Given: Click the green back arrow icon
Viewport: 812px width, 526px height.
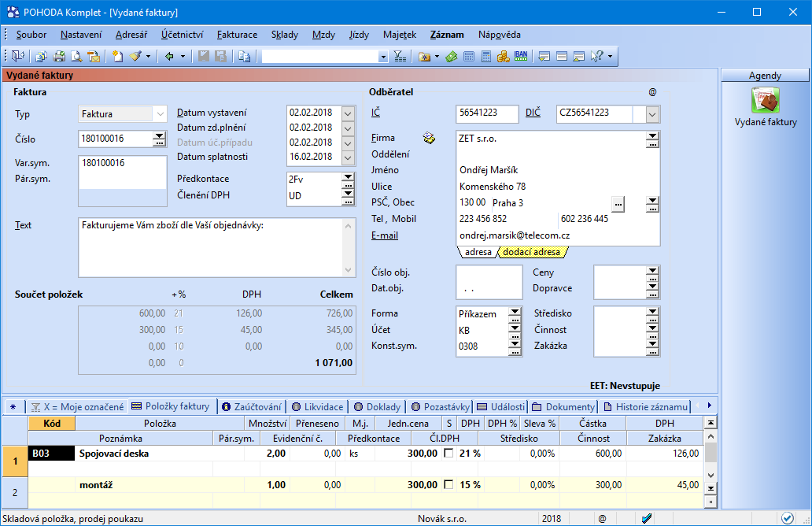Looking at the screenshot, I should (x=169, y=56).
